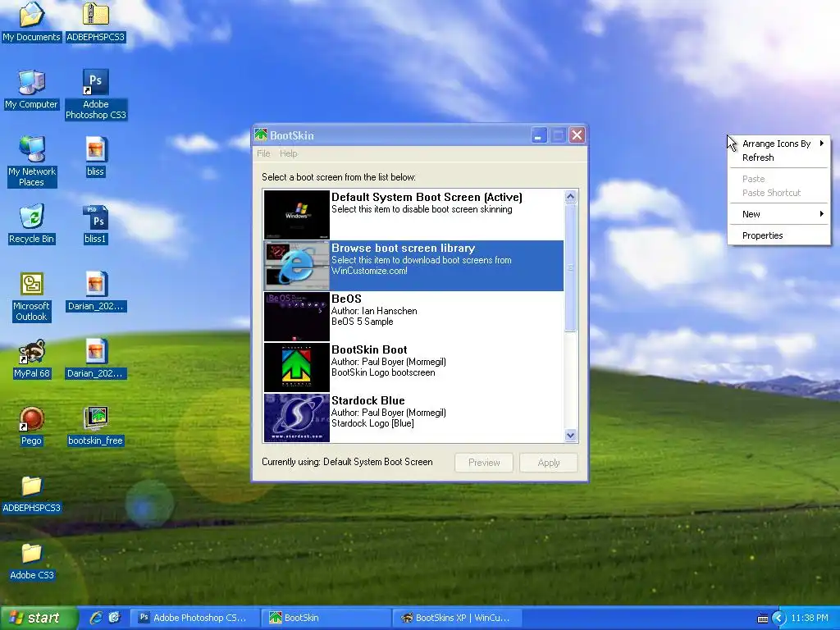Image resolution: width=840 pixels, height=630 pixels.
Task: Select the Darian_202 file beside Microsoft Outlook
Action: [x=95, y=291]
